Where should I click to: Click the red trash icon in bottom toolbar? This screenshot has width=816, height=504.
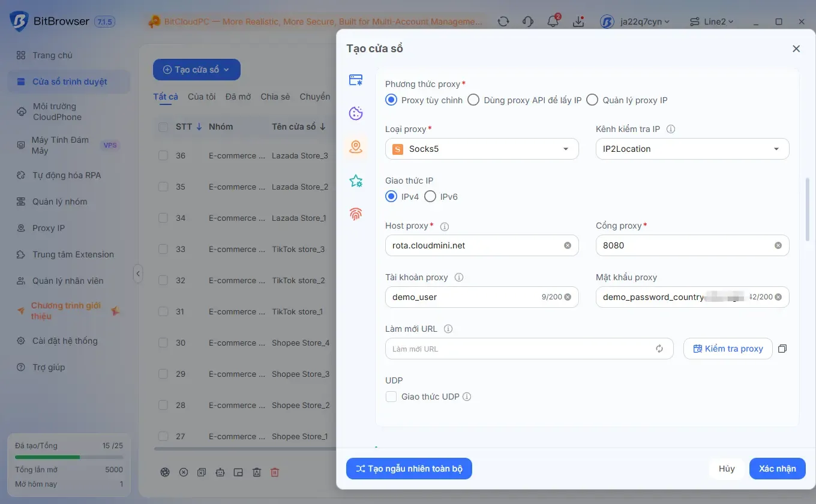(x=275, y=472)
